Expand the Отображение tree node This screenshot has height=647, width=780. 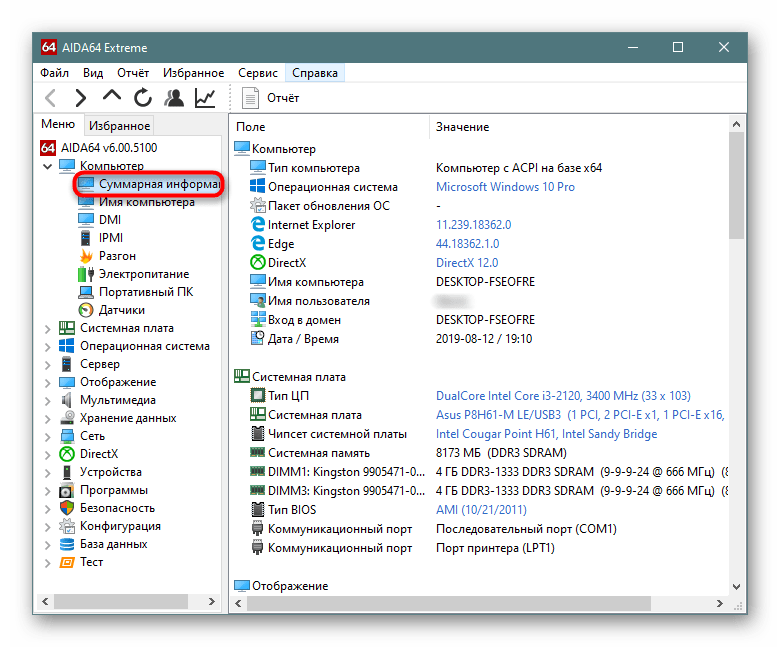[x=47, y=382]
